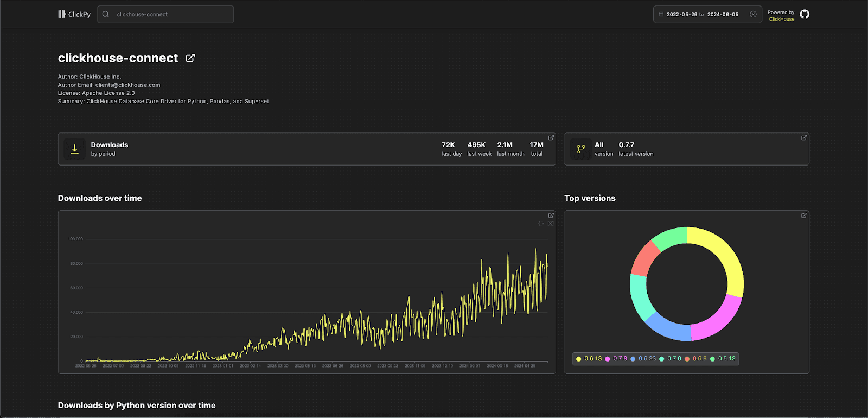This screenshot has width=868, height=418.
Task: Open external link icon beside clickhouse-connect title
Action: click(x=190, y=58)
